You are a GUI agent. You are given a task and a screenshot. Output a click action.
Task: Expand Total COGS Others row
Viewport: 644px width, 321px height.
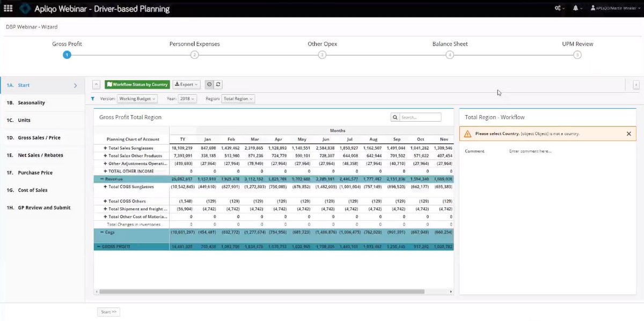(105, 201)
